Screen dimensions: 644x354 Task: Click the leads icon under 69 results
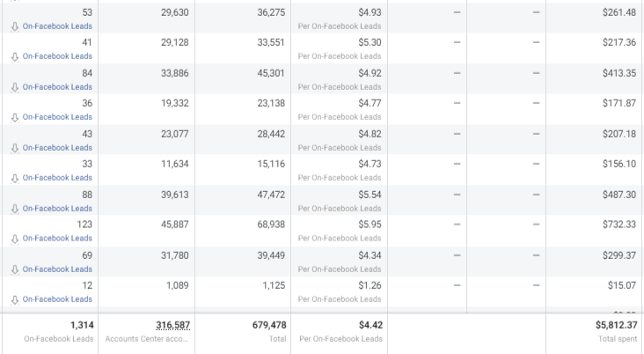pyautogui.click(x=14, y=269)
